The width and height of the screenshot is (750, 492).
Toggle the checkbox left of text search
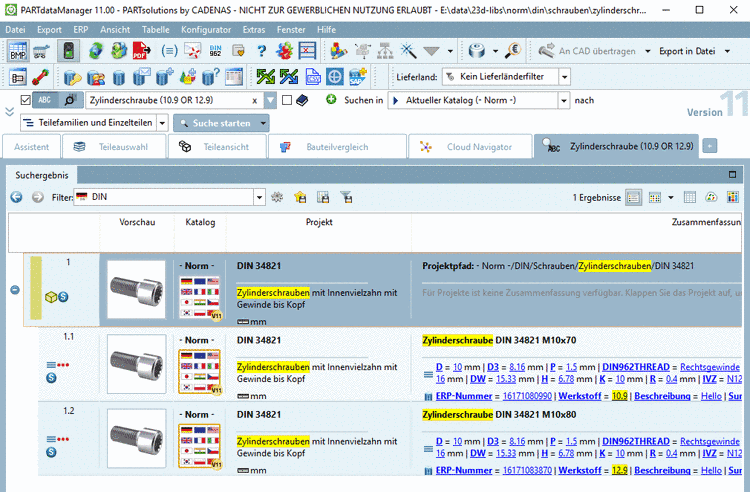(25, 100)
